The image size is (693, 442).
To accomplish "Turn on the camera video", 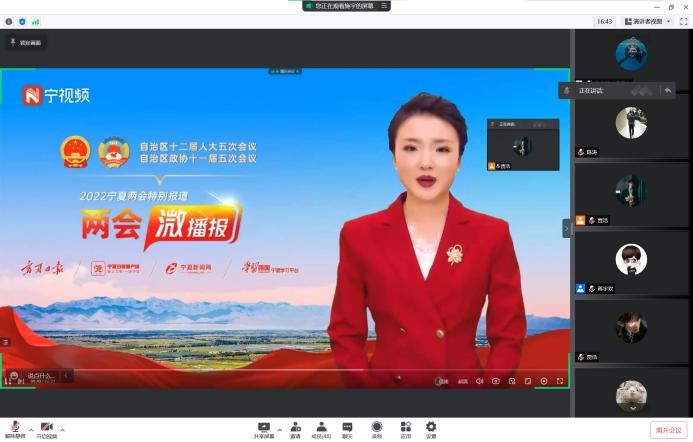I will point(46,427).
